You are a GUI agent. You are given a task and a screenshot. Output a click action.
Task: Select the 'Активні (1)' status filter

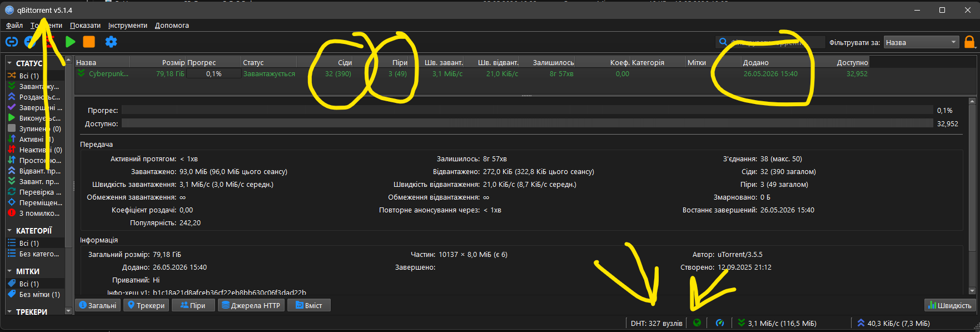click(x=36, y=139)
